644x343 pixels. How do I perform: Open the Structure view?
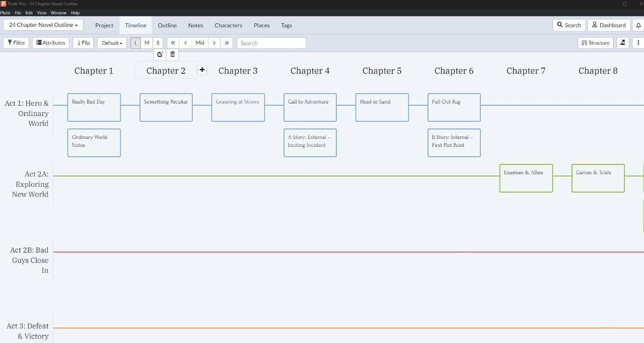(x=595, y=43)
